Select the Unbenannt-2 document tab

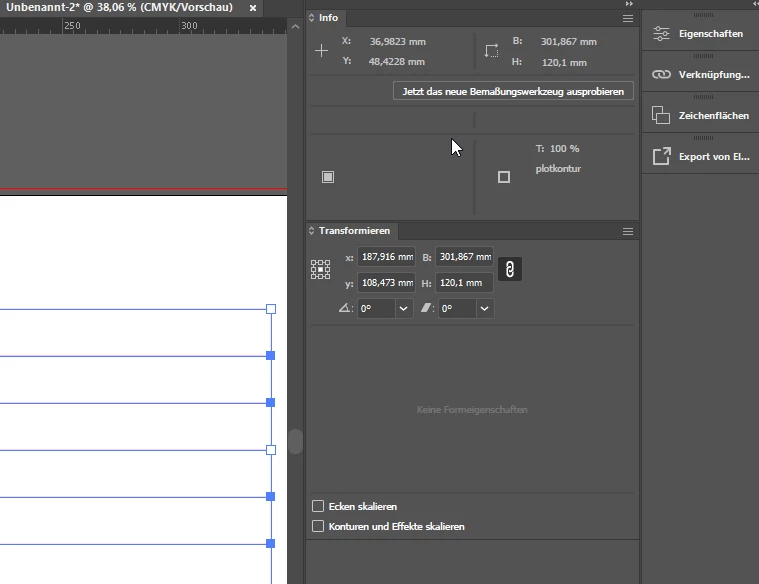(x=119, y=8)
